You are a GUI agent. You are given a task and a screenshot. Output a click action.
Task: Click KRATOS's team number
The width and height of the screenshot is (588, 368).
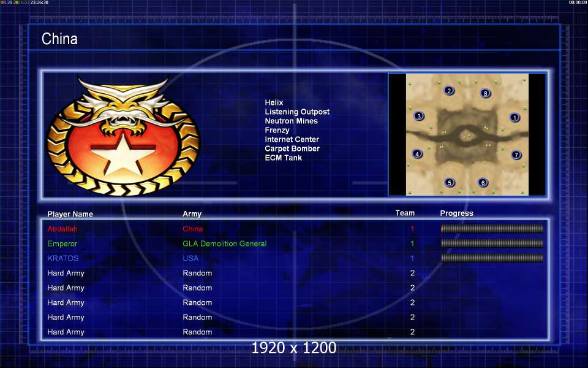pyautogui.click(x=412, y=258)
